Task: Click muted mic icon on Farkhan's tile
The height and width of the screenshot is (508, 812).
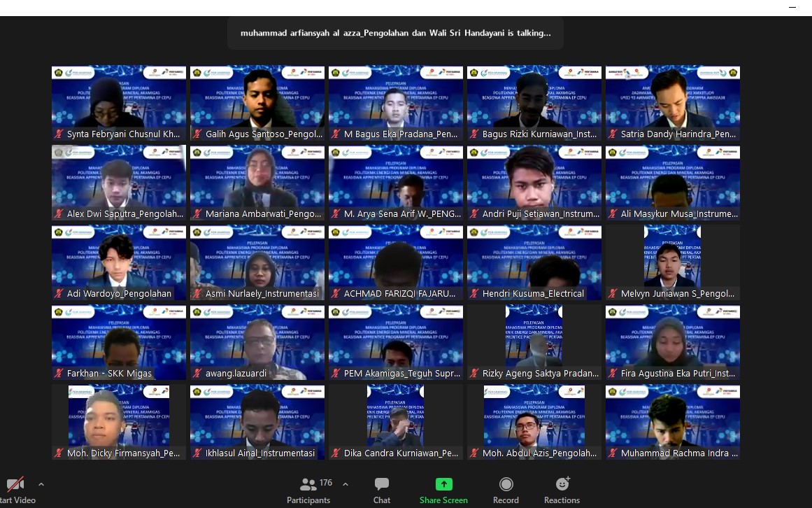Action: click(59, 374)
